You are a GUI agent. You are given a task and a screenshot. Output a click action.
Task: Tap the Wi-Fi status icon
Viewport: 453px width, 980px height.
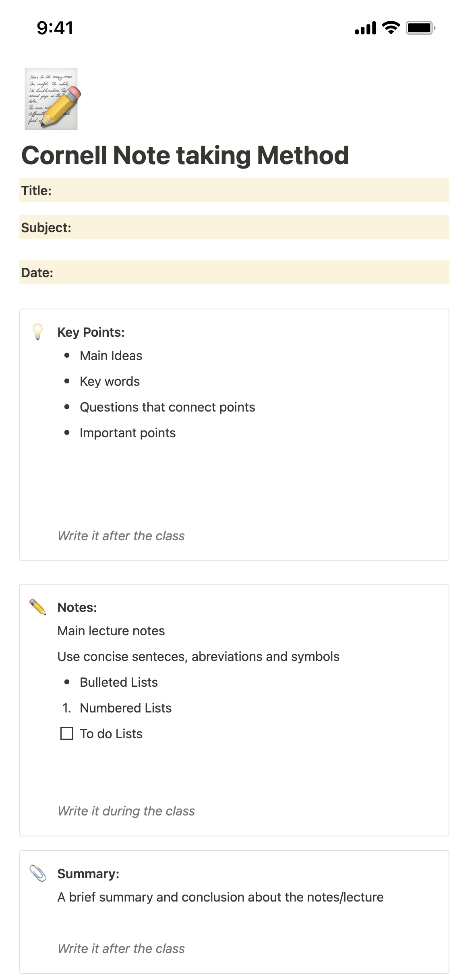point(390,28)
